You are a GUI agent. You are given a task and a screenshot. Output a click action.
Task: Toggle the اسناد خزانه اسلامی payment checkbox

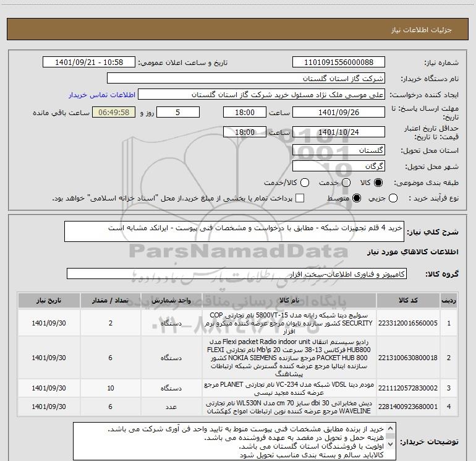point(300,198)
